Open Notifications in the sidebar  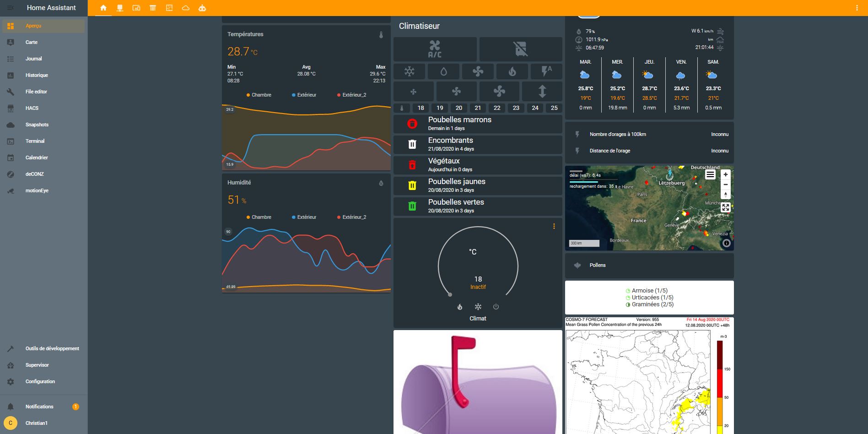39,407
